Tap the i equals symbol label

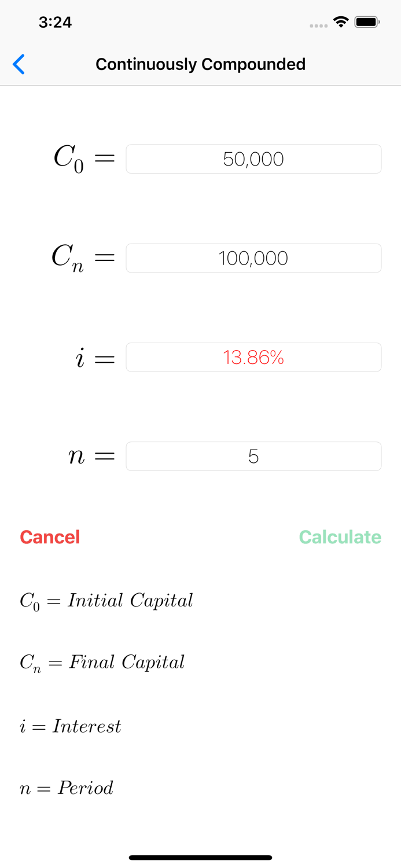coord(93,357)
